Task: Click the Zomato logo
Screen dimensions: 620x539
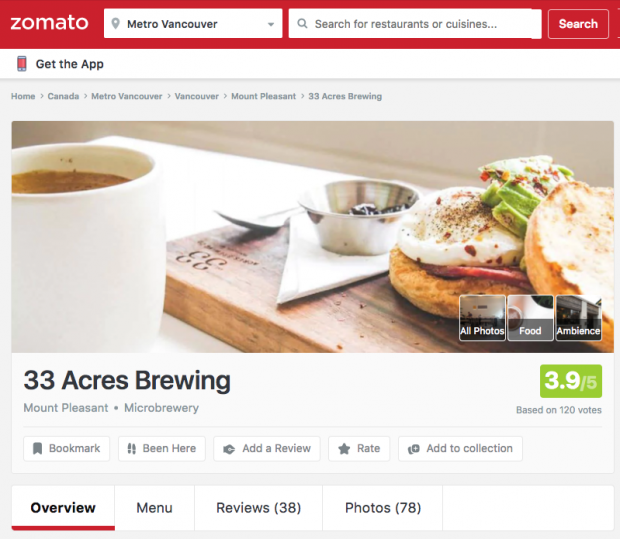Action: 49,23
